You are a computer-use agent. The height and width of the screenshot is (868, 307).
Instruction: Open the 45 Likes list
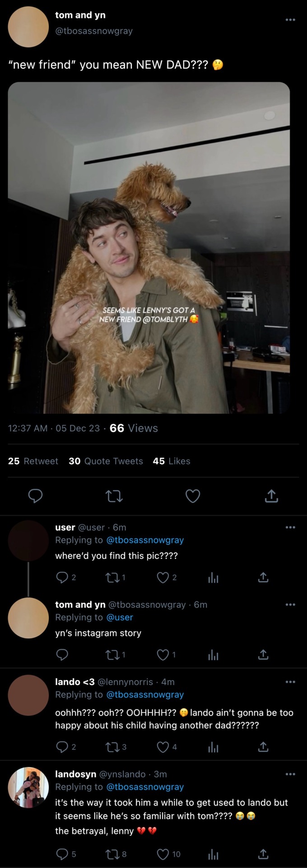pos(172,461)
